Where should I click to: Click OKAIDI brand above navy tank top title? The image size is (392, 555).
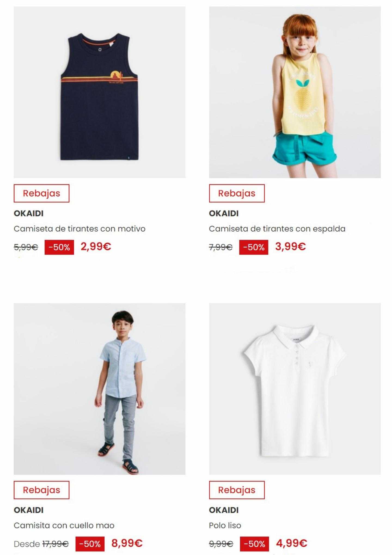coord(29,213)
